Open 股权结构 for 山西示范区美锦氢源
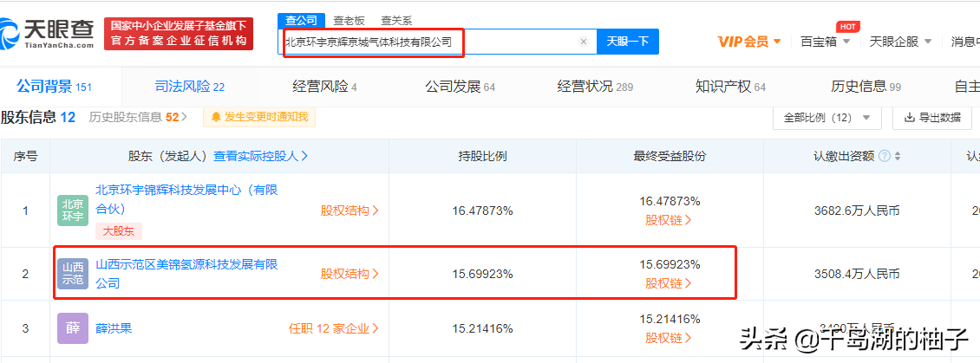 pos(350,274)
